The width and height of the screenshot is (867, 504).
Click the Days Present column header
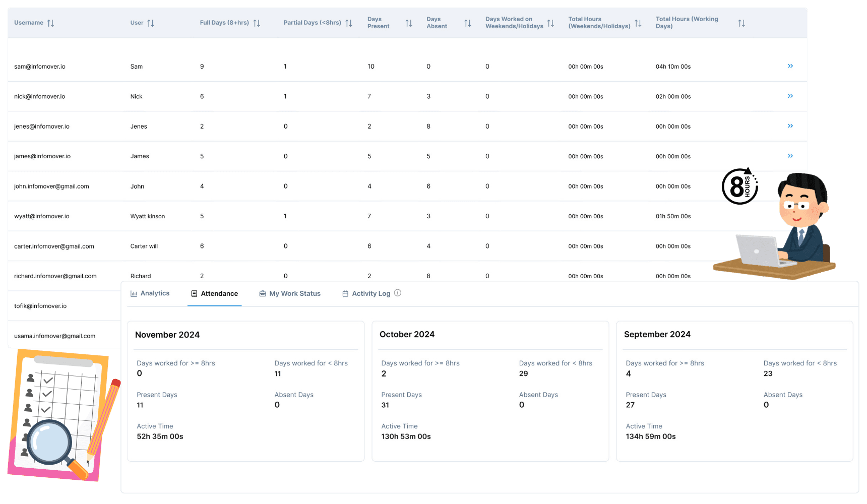tap(379, 23)
